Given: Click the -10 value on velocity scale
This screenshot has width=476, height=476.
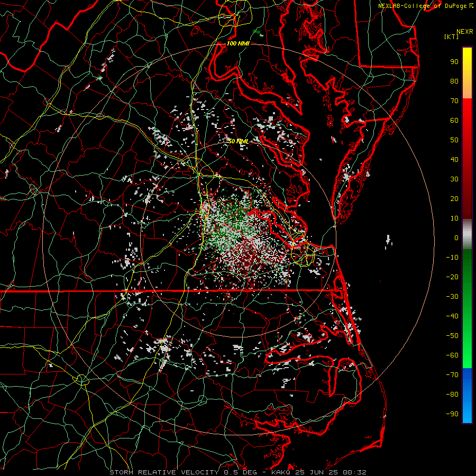Looking at the screenshot, I should (x=452, y=258).
